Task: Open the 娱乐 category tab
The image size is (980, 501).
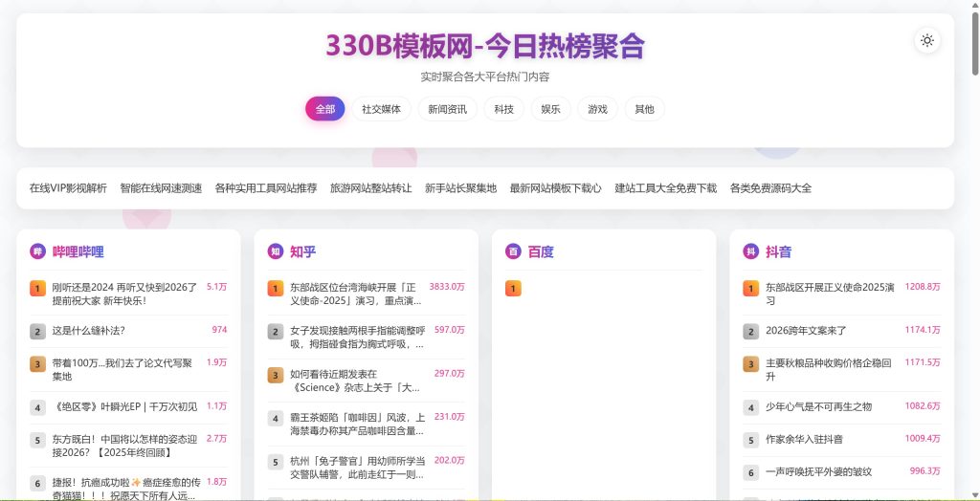Action: [x=550, y=109]
